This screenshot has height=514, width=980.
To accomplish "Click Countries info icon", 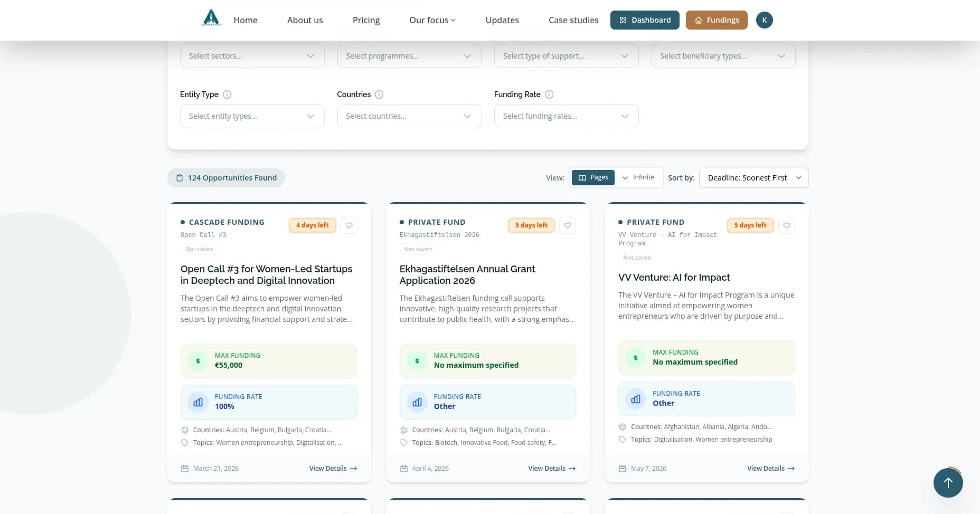I will point(379,94).
